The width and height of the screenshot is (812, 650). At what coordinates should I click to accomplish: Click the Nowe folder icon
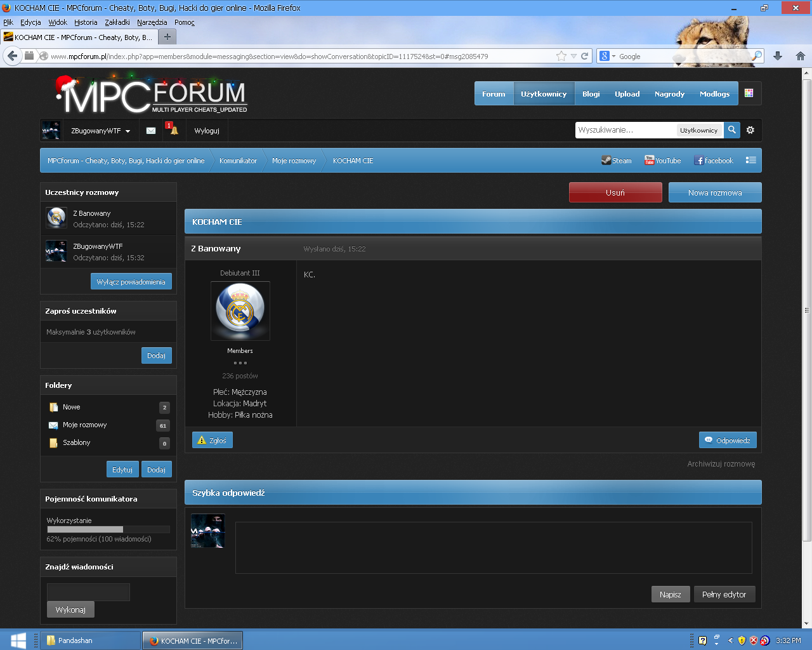pyautogui.click(x=54, y=407)
